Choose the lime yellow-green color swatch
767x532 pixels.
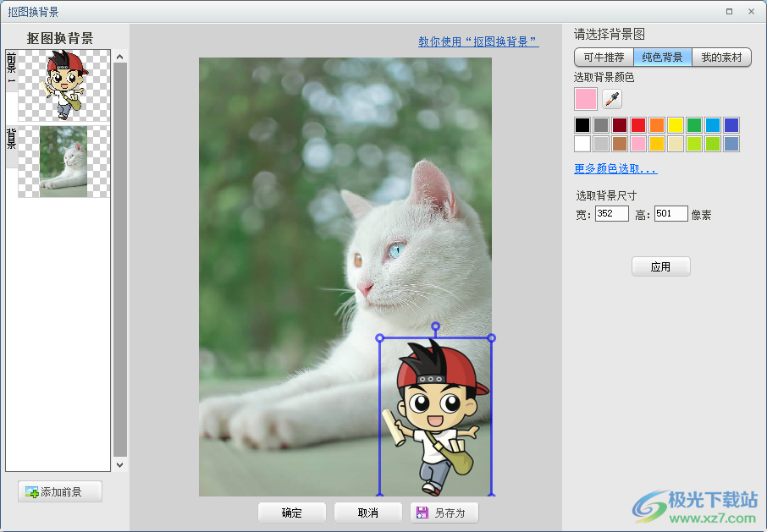(x=694, y=144)
